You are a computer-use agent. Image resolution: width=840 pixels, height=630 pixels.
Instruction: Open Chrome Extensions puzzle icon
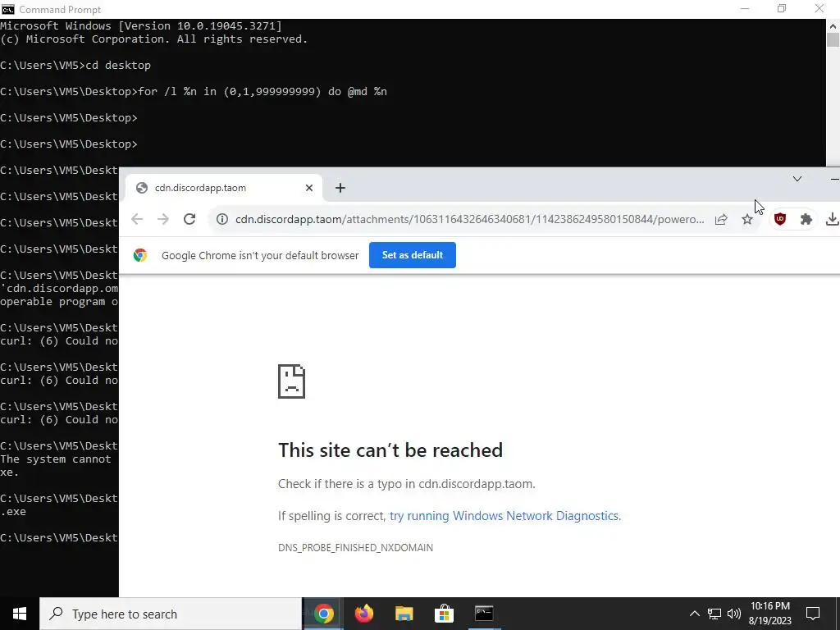click(x=806, y=219)
